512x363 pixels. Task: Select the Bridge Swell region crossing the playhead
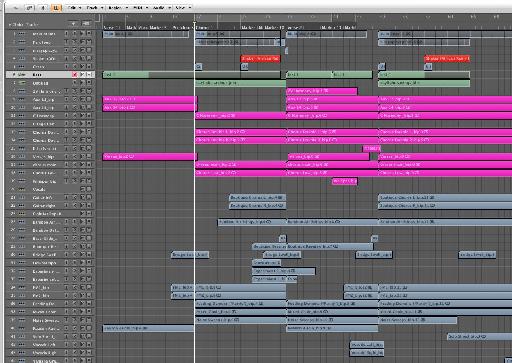click(x=190, y=255)
